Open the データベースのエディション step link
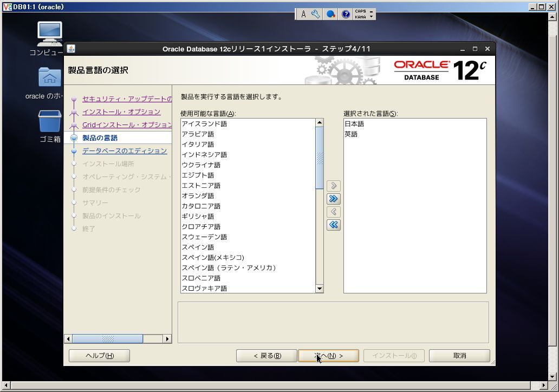 (x=125, y=151)
